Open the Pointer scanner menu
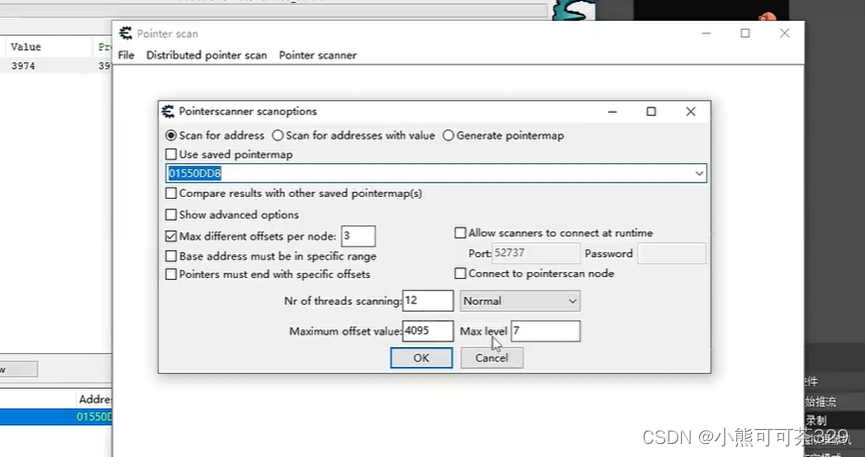The height and width of the screenshot is (457, 865). pos(318,55)
